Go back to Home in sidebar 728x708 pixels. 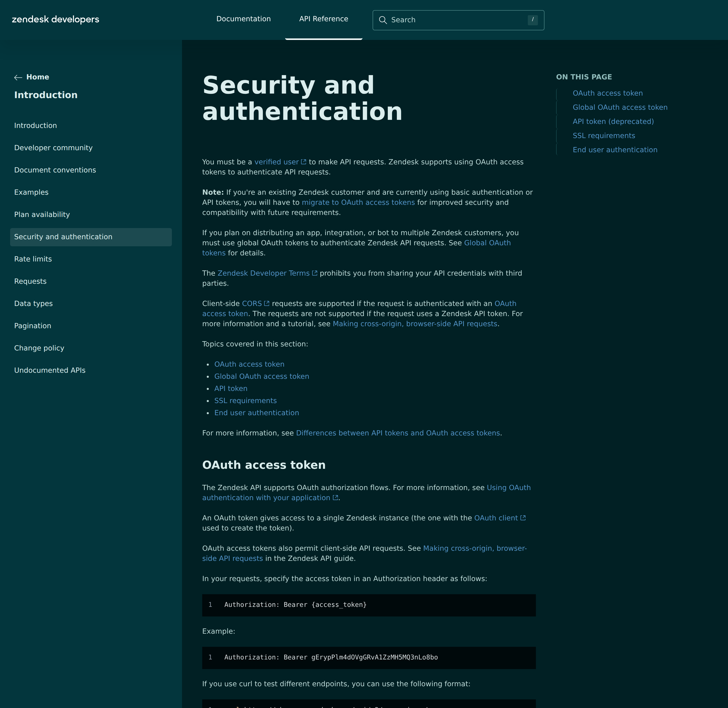(x=38, y=77)
